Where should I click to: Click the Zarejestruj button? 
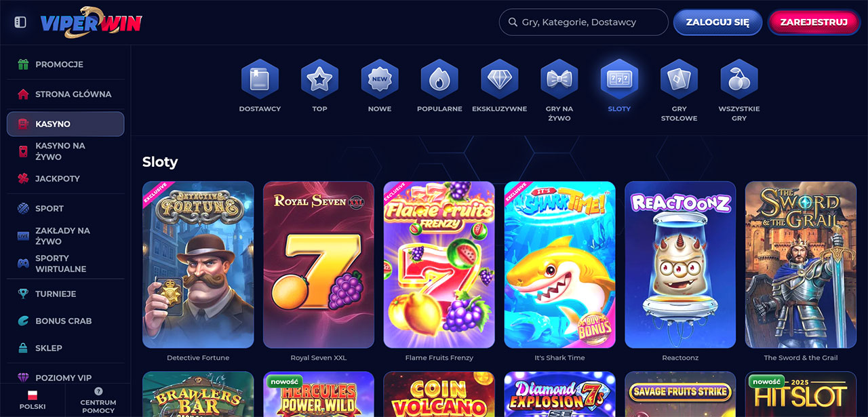[x=814, y=22]
